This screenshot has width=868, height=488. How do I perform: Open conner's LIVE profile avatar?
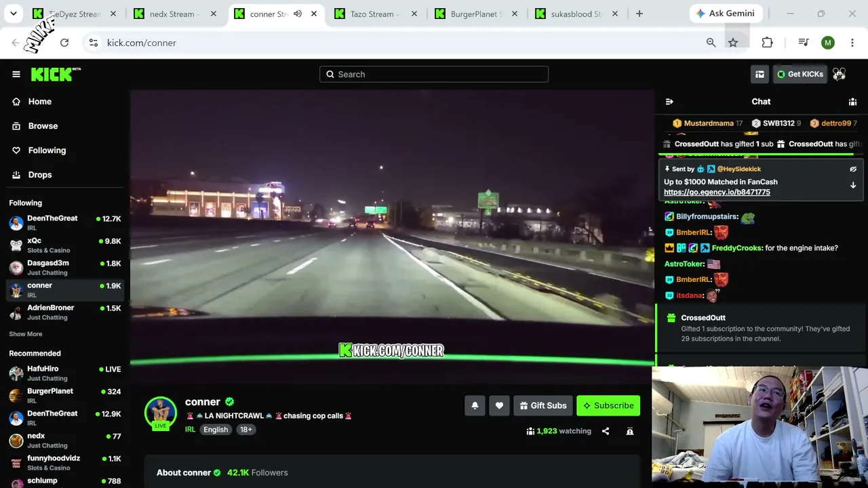161,413
